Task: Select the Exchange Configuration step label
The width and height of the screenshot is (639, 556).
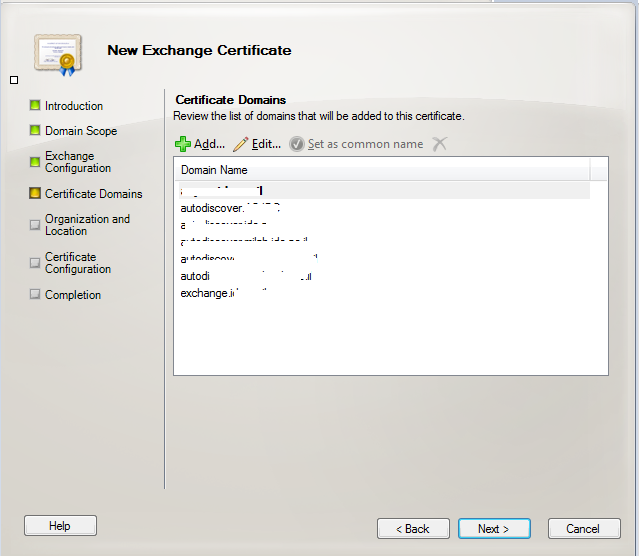Action: [78, 162]
